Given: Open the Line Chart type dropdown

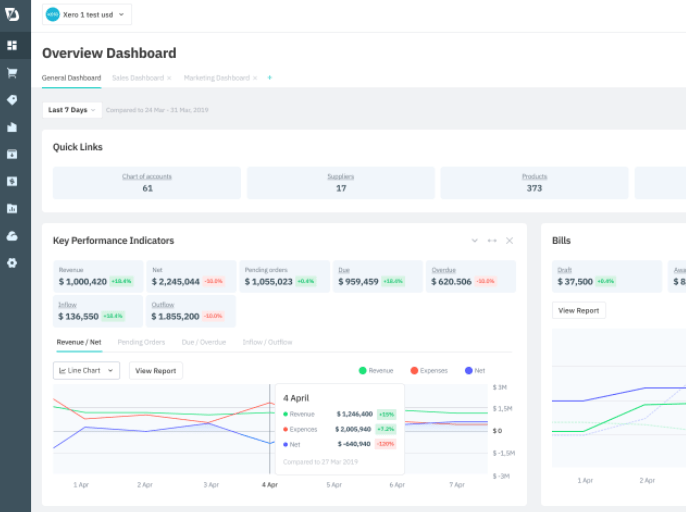Looking at the screenshot, I should (x=86, y=371).
